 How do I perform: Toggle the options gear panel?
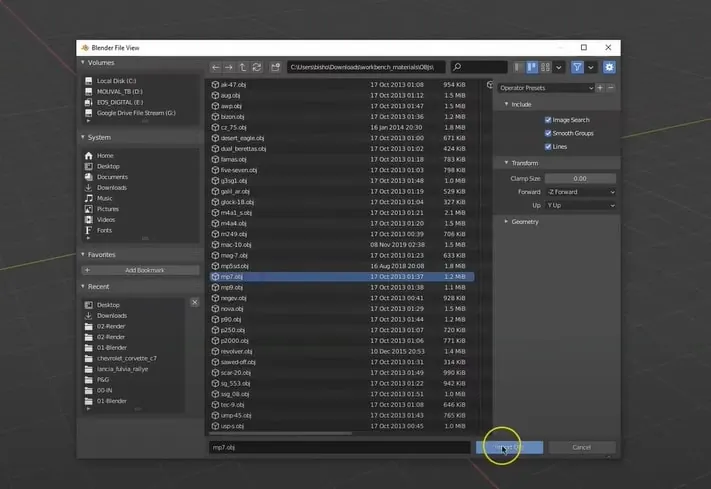point(609,67)
